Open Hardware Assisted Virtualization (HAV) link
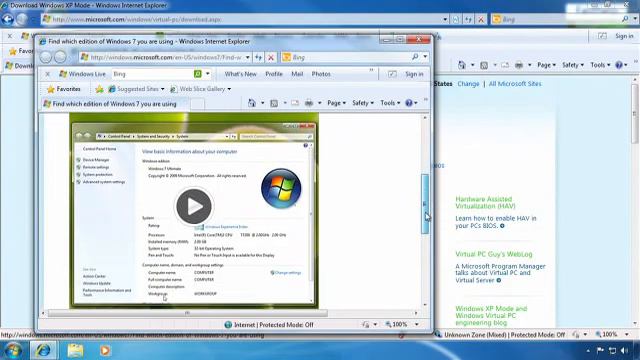This screenshot has height=360, width=640. click(x=485, y=202)
